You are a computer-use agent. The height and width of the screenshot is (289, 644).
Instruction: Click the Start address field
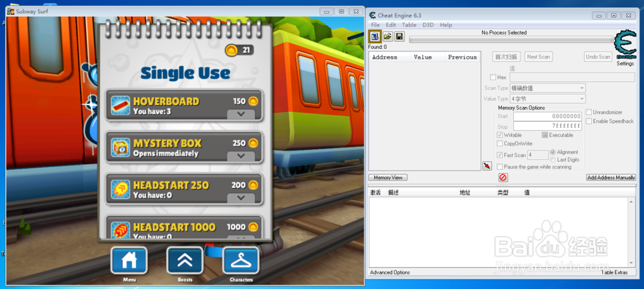coord(547,117)
